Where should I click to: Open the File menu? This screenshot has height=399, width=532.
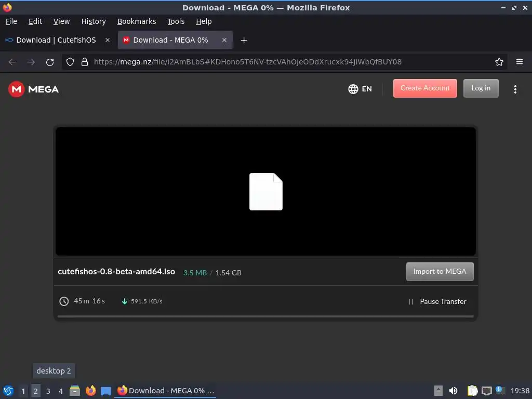(11, 21)
